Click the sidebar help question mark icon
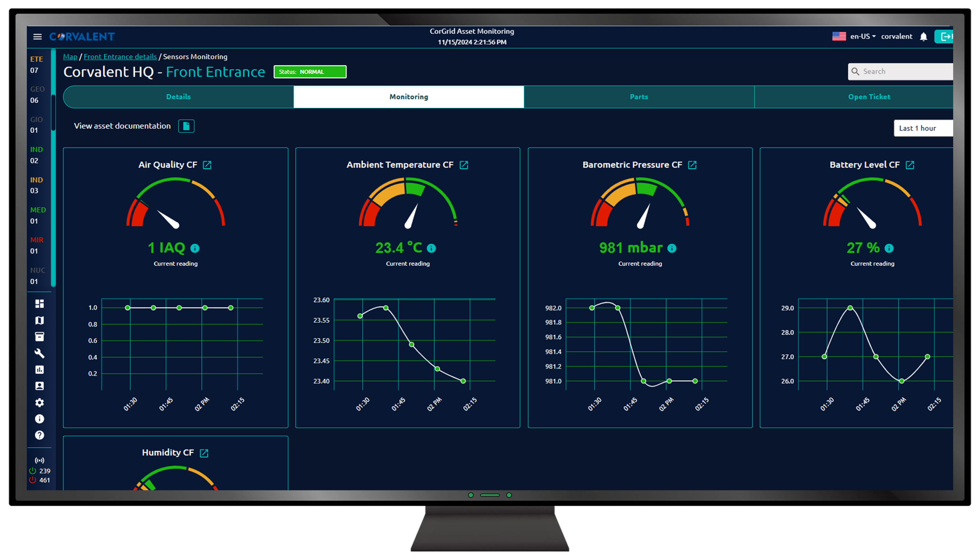Screen dimensions: 980x560 point(39,435)
